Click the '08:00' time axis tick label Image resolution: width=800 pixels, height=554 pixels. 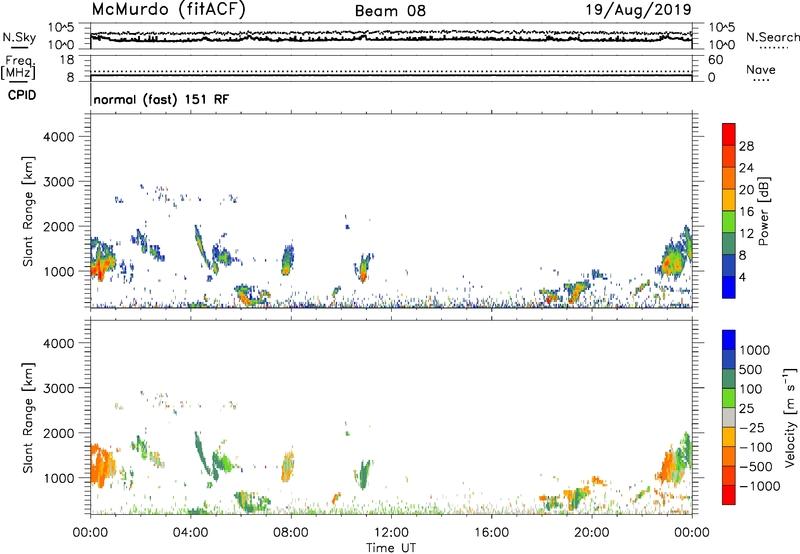point(290,533)
